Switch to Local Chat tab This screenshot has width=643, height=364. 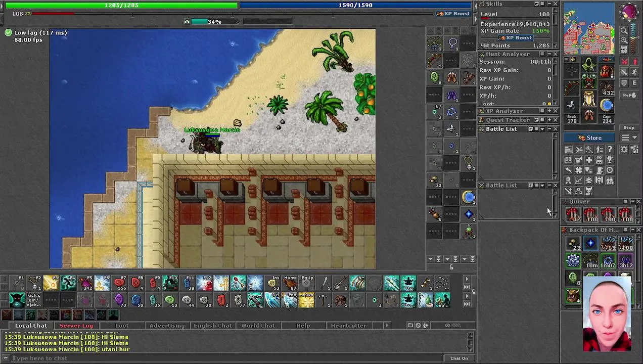[x=31, y=326]
